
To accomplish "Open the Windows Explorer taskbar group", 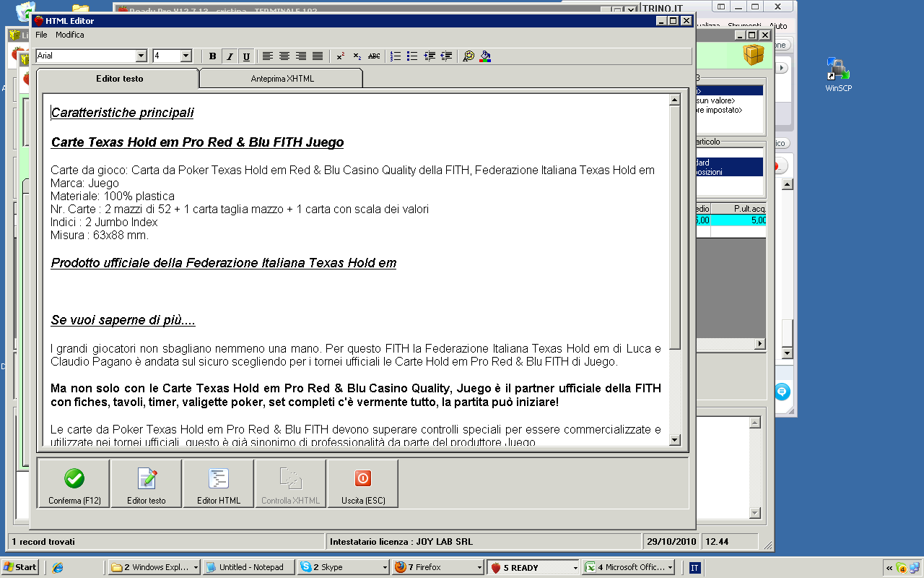I will pos(154,567).
